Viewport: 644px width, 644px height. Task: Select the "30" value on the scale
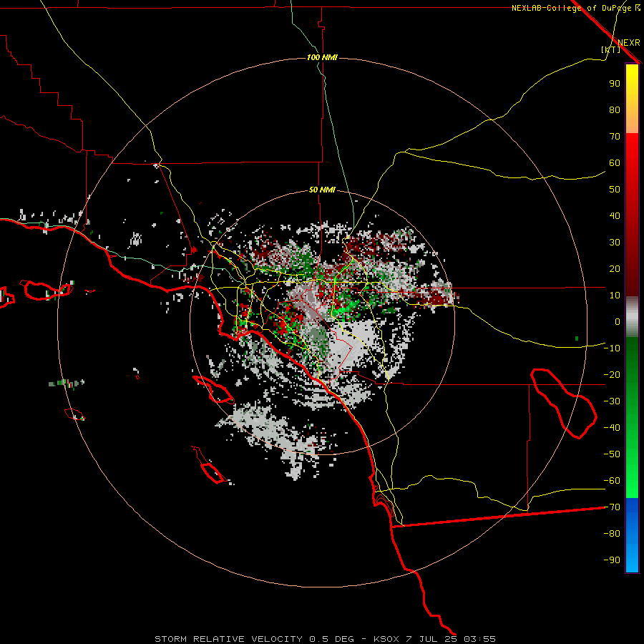(615, 243)
